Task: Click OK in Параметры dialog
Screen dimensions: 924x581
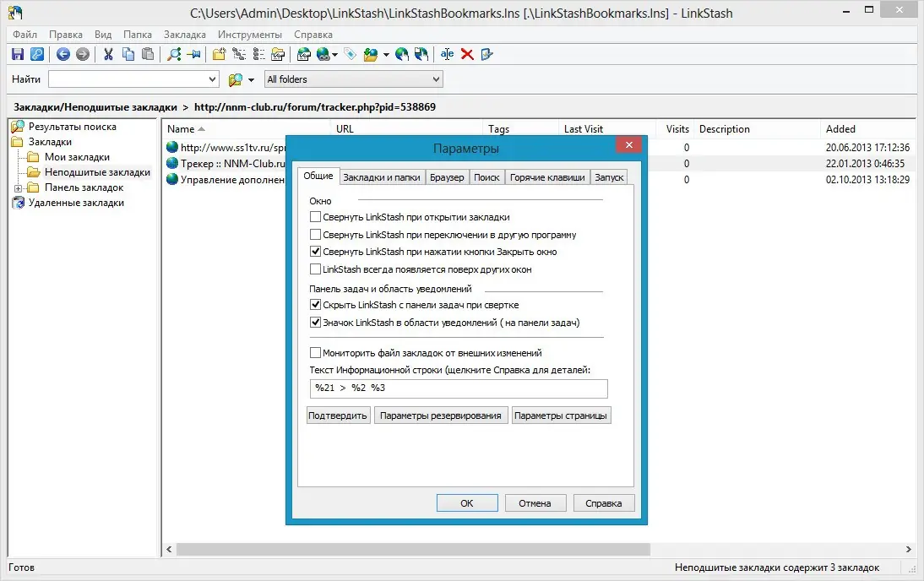Action: click(467, 503)
